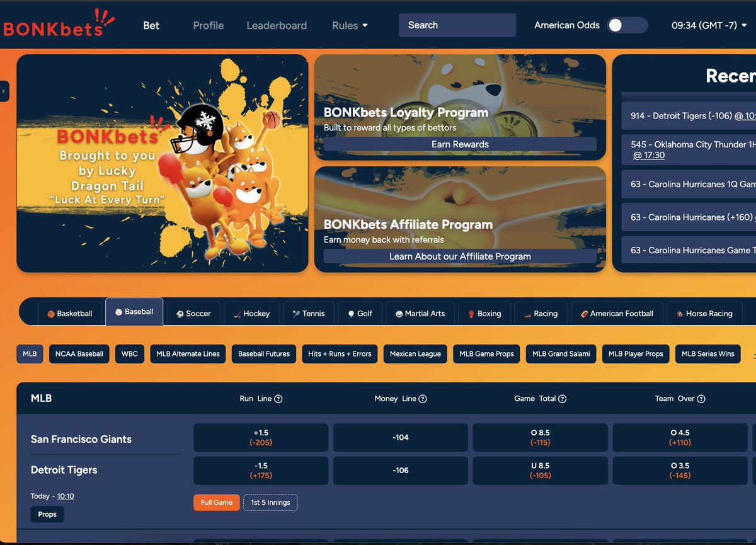This screenshot has width=756, height=545.
Task: Select the Tennis sport tab
Action: (309, 313)
